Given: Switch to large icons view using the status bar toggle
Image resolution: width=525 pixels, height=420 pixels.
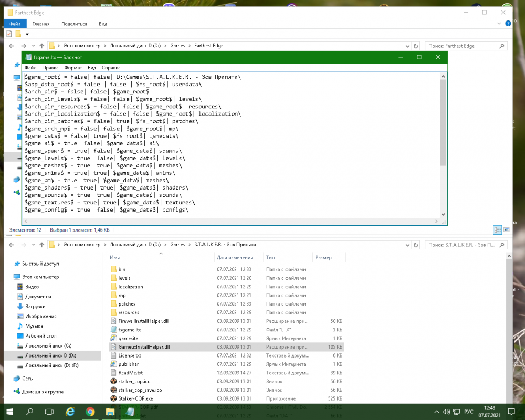Looking at the screenshot, I should (x=507, y=230).
